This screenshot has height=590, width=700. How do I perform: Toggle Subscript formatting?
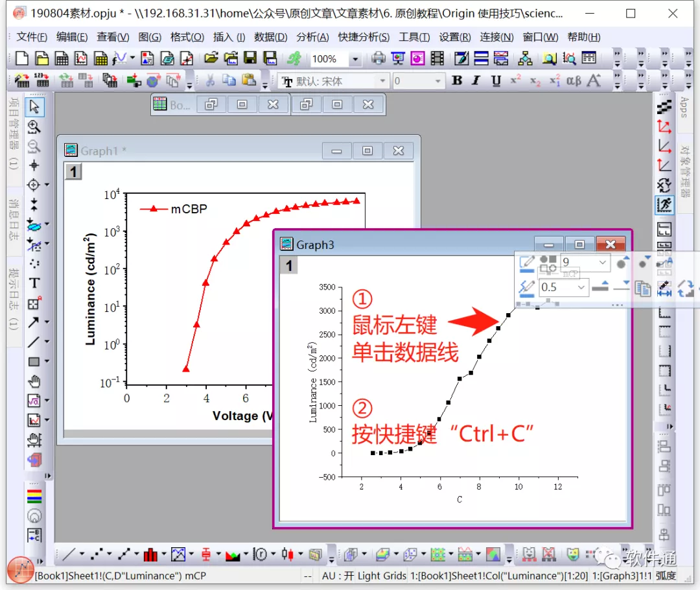click(535, 81)
